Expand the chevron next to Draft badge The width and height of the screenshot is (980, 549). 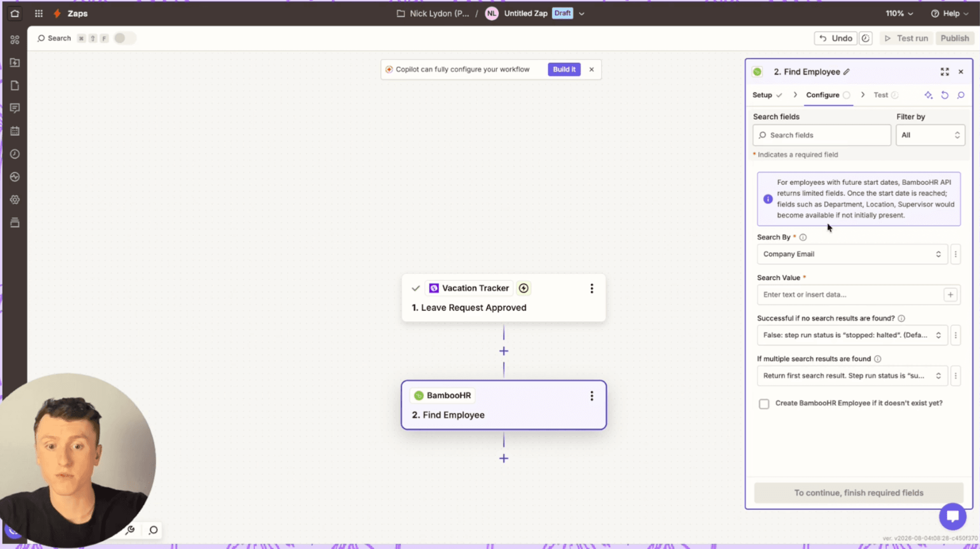click(x=582, y=14)
